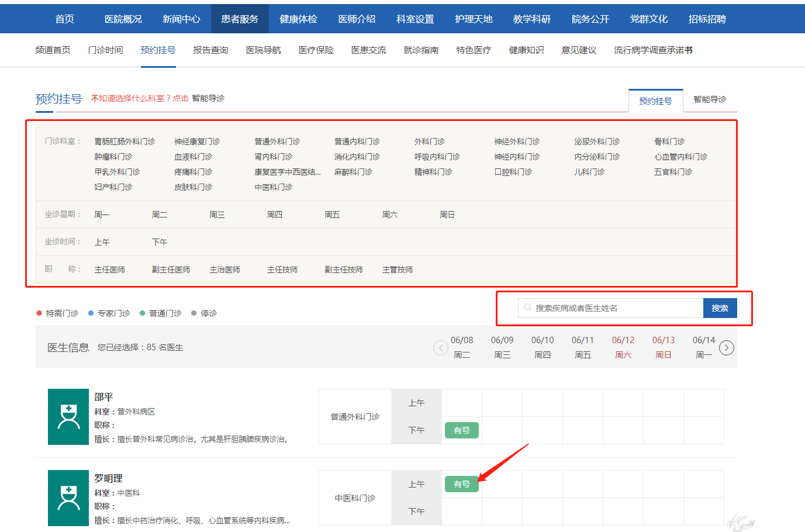Screen dimensions: 805x532
Task: Open 招标招聘 menu
Action: point(707,19)
